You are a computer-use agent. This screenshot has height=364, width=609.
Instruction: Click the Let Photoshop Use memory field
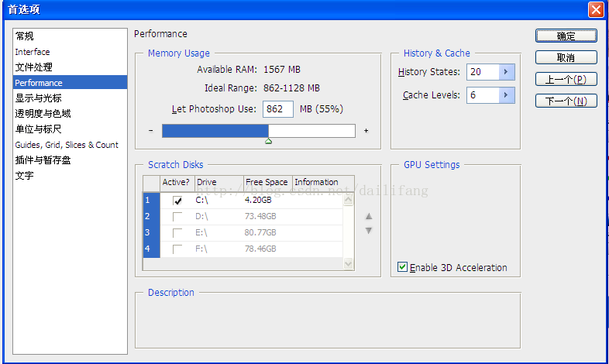click(x=277, y=109)
